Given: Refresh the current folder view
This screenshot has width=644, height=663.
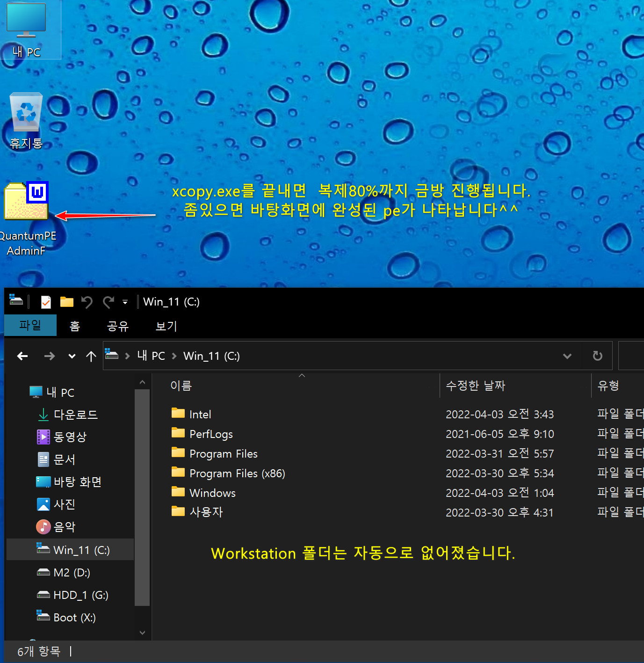Looking at the screenshot, I should pos(597,356).
